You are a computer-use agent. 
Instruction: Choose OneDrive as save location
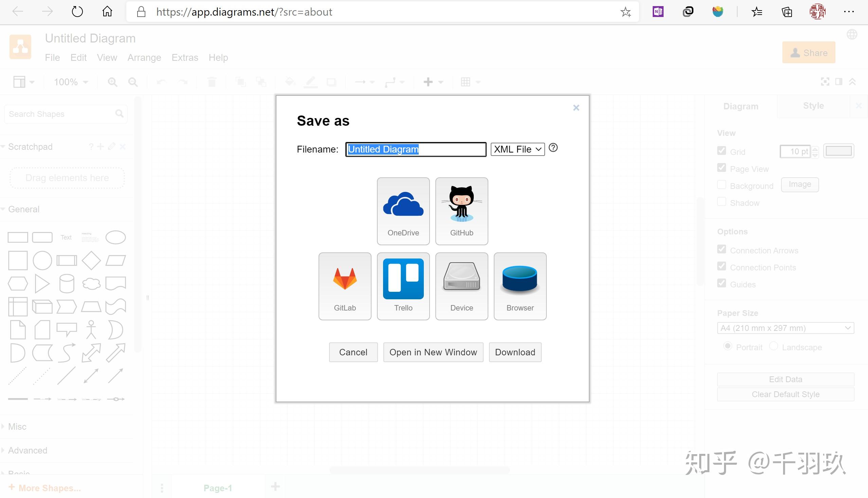coord(403,211)
